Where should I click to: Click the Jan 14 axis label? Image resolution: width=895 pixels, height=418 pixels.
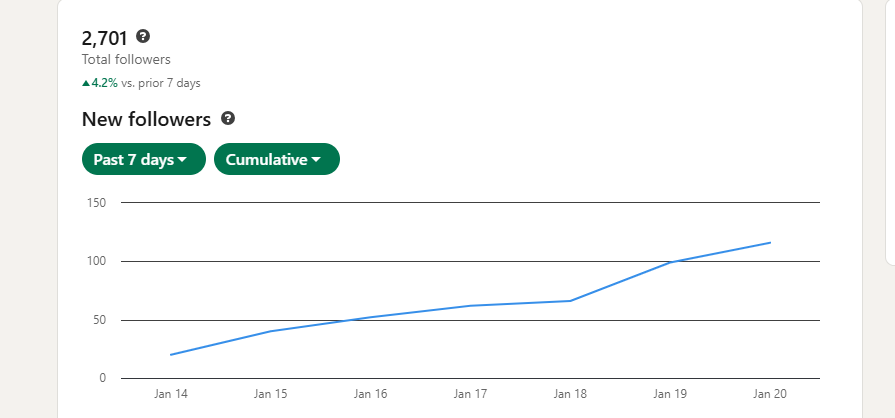[x=171, y=394]
